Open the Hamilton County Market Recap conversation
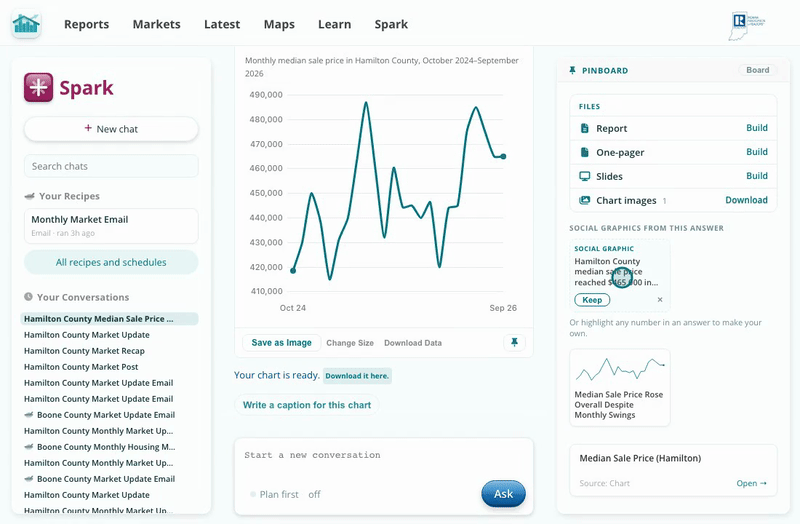The width and height of the screenshot is (800, 524). 84,351
